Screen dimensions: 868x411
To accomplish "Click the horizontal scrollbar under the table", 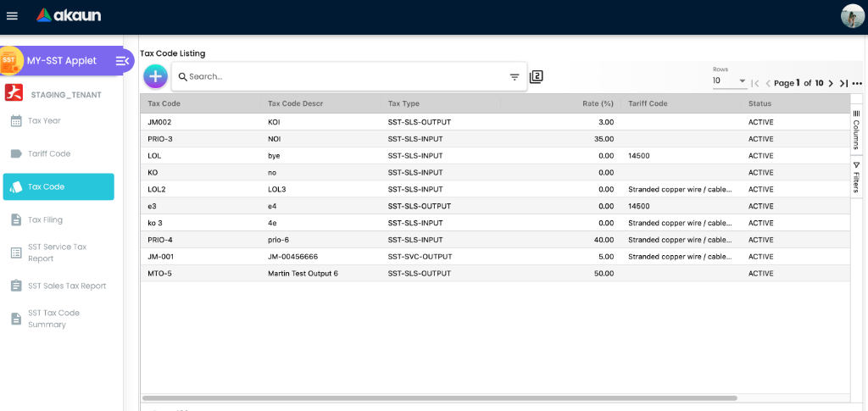I will (x=441, y=397).
